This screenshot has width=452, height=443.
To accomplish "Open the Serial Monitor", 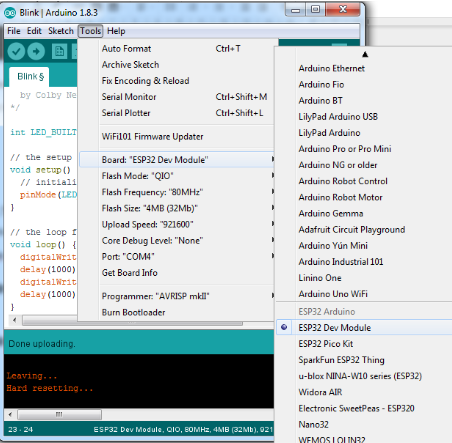I will coord(177,97).
